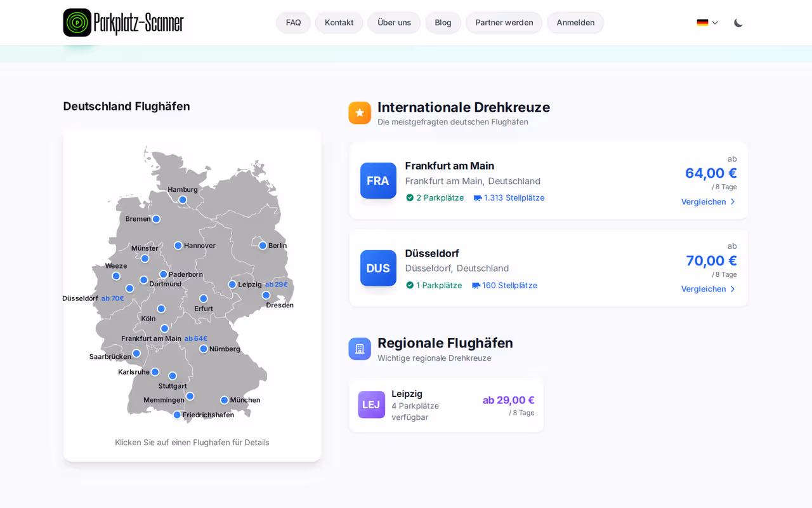Select Memmingen marker on the map
812x508 pixels.
tap(190, 396)
